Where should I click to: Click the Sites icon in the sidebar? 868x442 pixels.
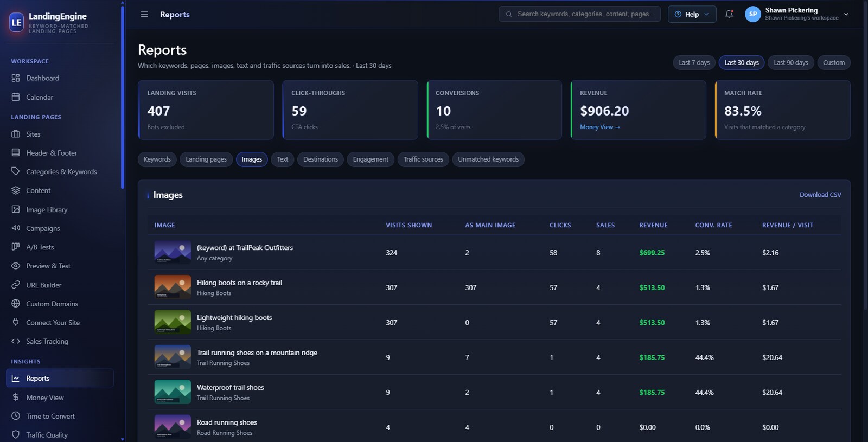coord(16,134)
